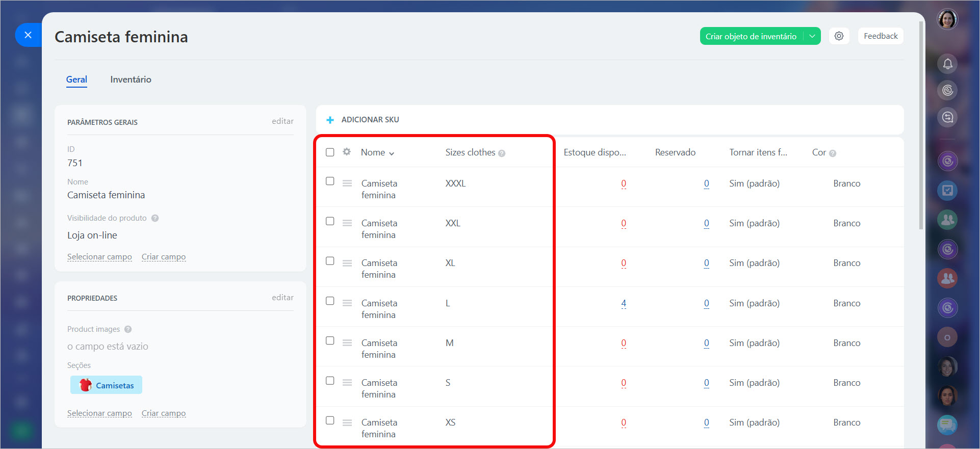Click the Criar objeto de inventário button
Image resolution: width=980 pixels, height=449 pixels.
tap(751, 36)
